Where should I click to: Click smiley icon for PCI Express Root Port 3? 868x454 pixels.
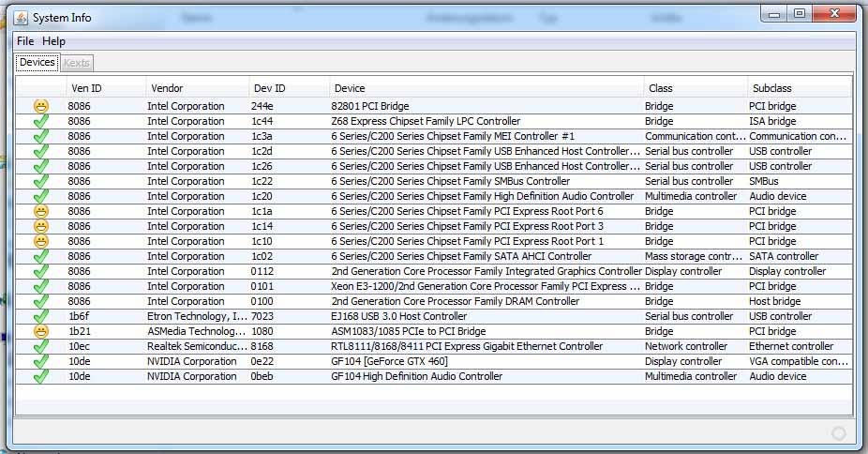click(x=41, y=226)
